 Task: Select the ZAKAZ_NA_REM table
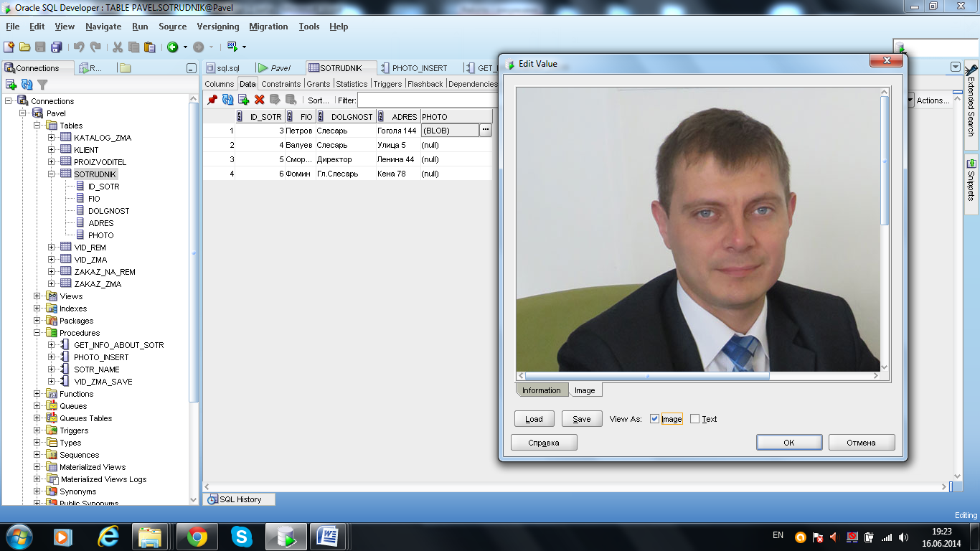pos(105,272)
